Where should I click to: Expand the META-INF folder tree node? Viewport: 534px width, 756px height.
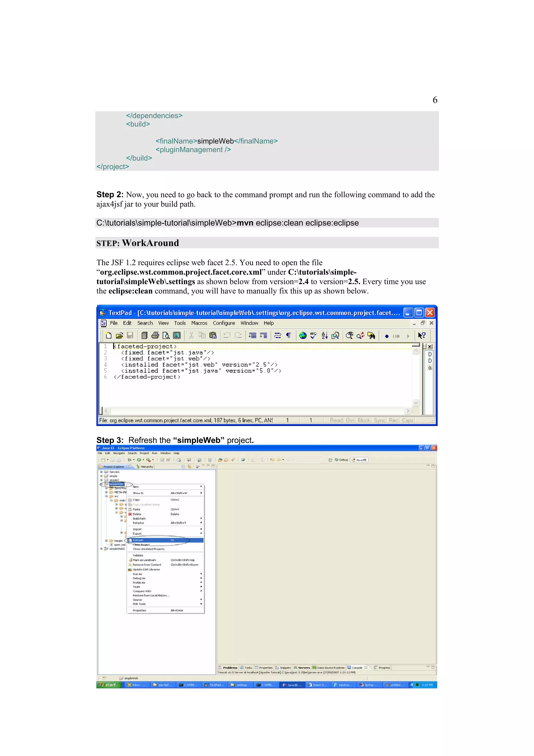coord(106,492)
